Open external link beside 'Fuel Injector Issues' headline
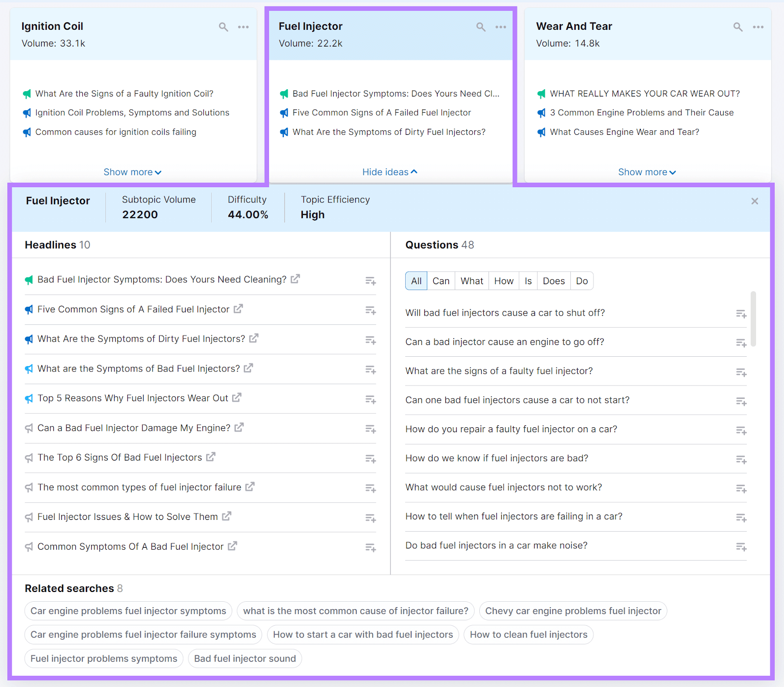This screenshot has height=687, width=784. 226,516
